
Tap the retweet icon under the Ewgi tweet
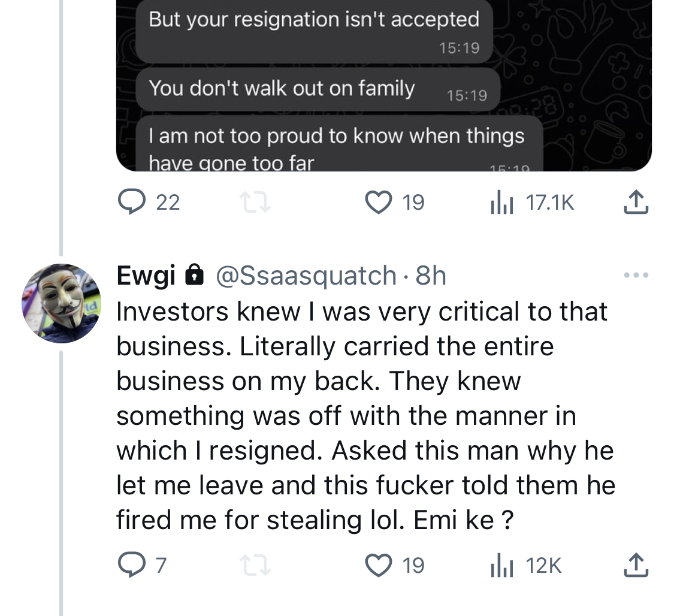(x=255, y=565)
